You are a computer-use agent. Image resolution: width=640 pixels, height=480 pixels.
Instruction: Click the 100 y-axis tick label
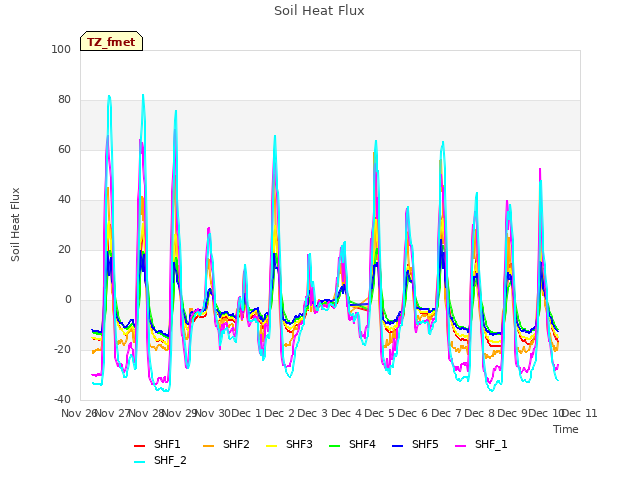point(61,49)
